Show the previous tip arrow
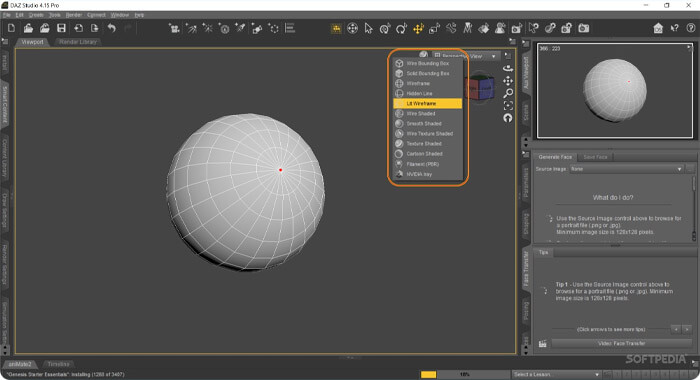The image size is (700, 380). (676, 329)
